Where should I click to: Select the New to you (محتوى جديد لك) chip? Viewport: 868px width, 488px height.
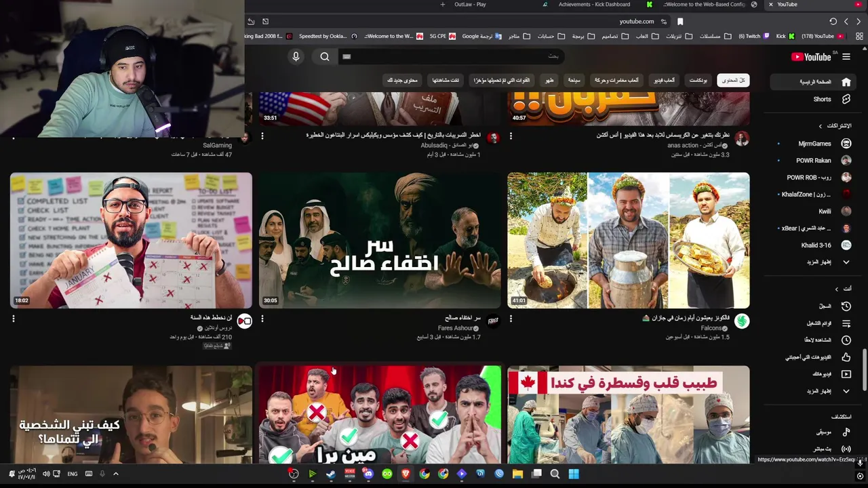pyautogui.click(x=402, y=81)
